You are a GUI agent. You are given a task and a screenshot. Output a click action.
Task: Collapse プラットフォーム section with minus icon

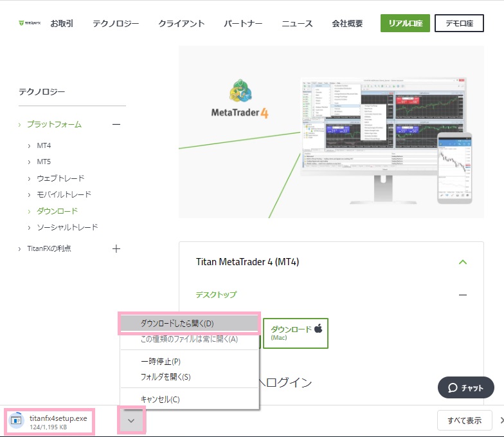pos(116,125)
